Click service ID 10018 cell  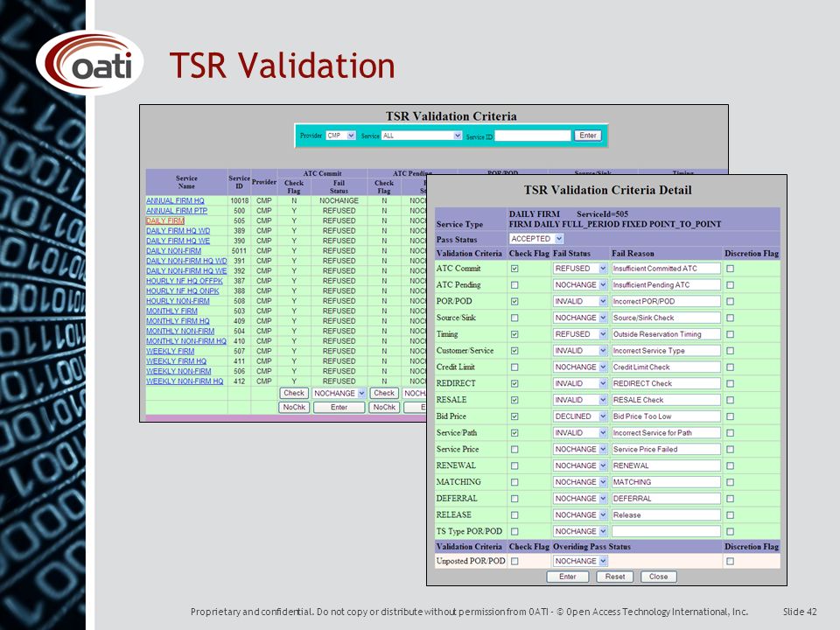[239, 201]
